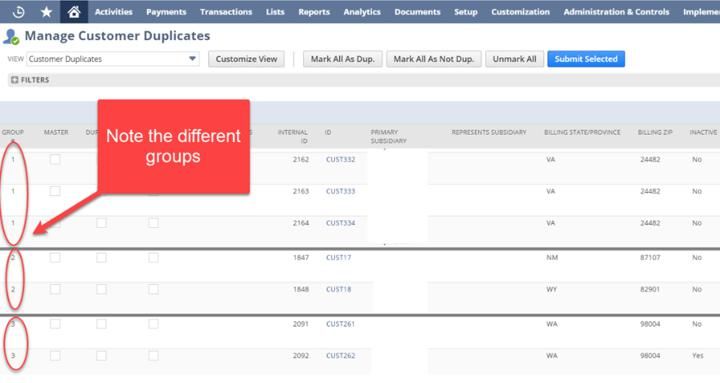The height and width of the screenshot is (383, 720).
Task: Check Not Duplicate box for CUST18 row
Action: click(x=153, y=289)
